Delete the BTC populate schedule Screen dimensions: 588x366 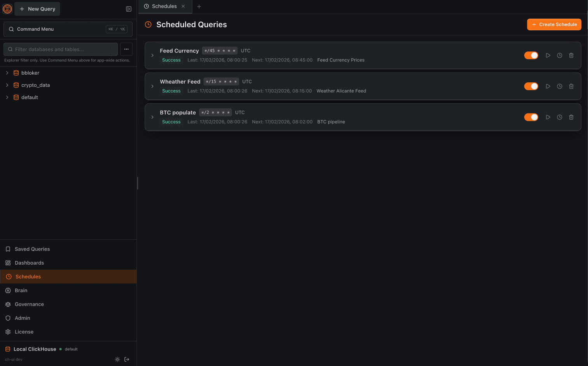(571, 117)
